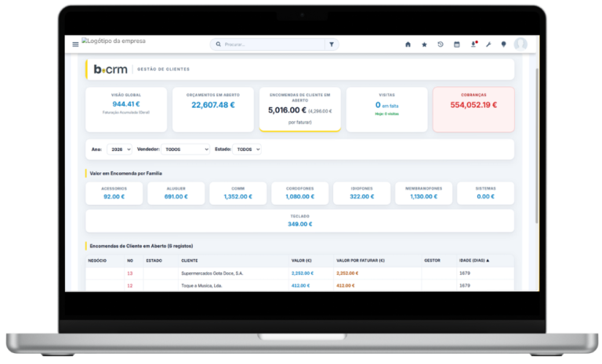Screen dimensions: 602x364
Task: Expand the Vendedor dropdown
Action: (x=186, y=150)
